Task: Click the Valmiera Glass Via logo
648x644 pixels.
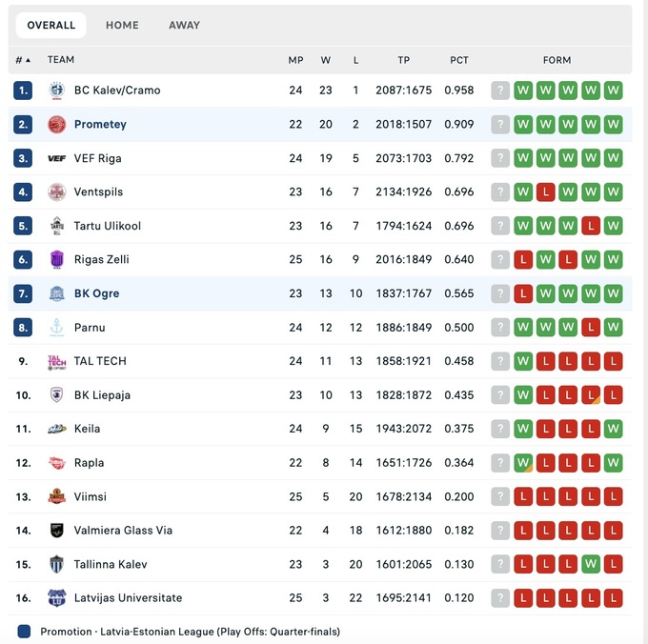Action: pyautogui.click(x=56, y=531)
